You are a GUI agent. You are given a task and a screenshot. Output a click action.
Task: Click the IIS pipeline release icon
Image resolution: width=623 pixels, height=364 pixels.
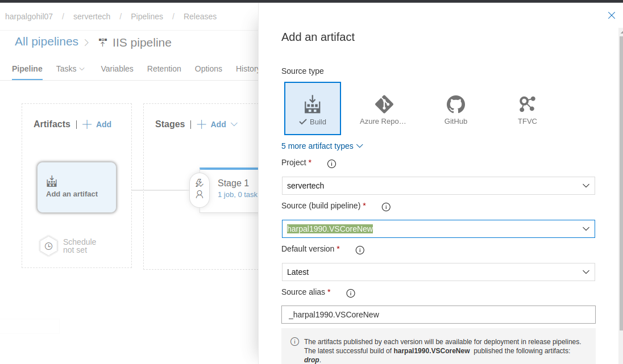click(103, 43)
